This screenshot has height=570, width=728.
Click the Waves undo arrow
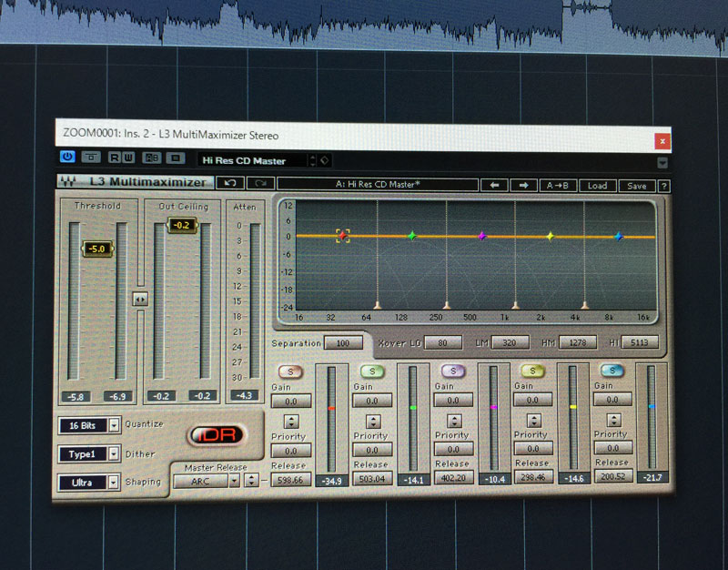(x=230, y=183)
